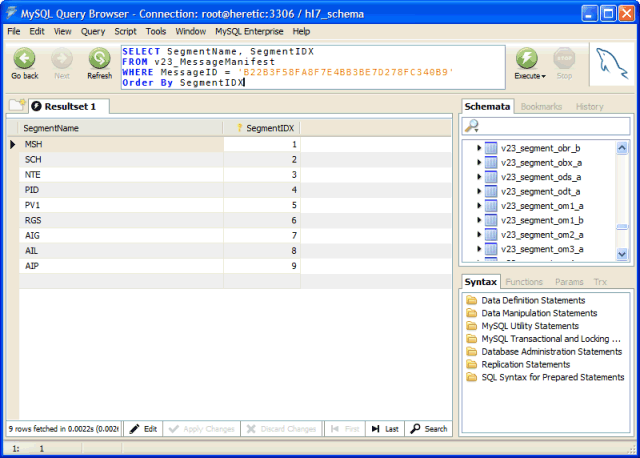Select the v23_segment_ods_a table icon
This screenshot has width=640, height=458.
click(x=491, y=177)
